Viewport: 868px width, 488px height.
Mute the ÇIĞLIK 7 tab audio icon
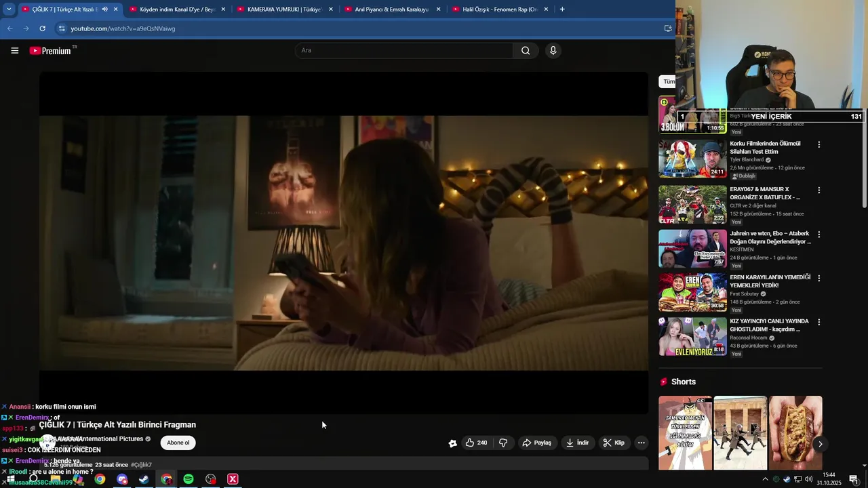click(x=104, y=9)
